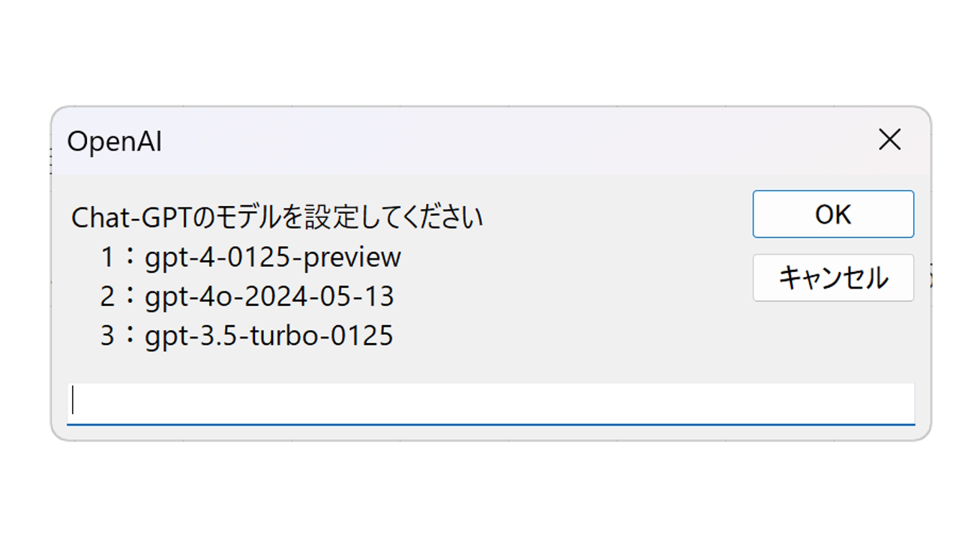
Task: Click the gpt-3.5-turbo-0125 model name
Action: tap(269, 336)
